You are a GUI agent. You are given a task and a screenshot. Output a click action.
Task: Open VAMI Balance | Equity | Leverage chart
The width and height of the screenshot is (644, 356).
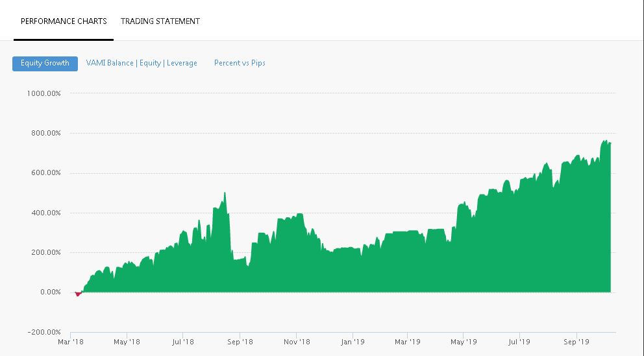142,63
